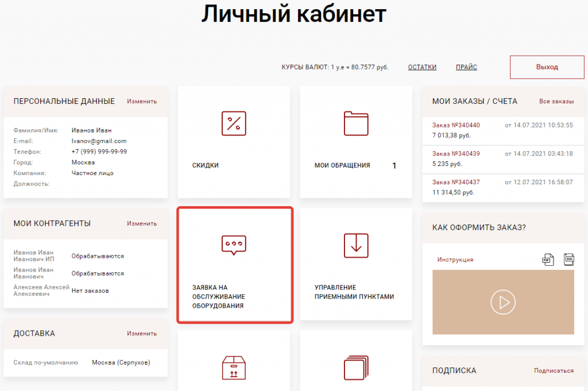This screenshot has width=588, height=391.
Task: Click the currency rate 80.7577 руб. text
Action: coord(370,67)
